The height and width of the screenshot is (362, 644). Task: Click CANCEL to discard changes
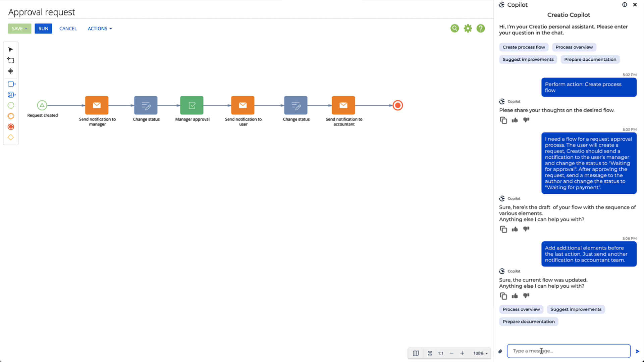[x=68, y=28]
